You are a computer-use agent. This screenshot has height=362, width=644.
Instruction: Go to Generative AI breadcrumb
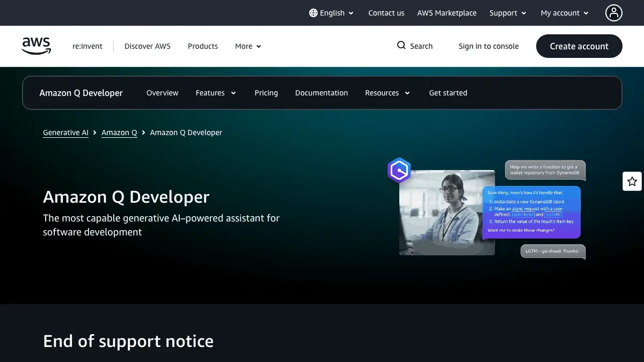[65, 132]
